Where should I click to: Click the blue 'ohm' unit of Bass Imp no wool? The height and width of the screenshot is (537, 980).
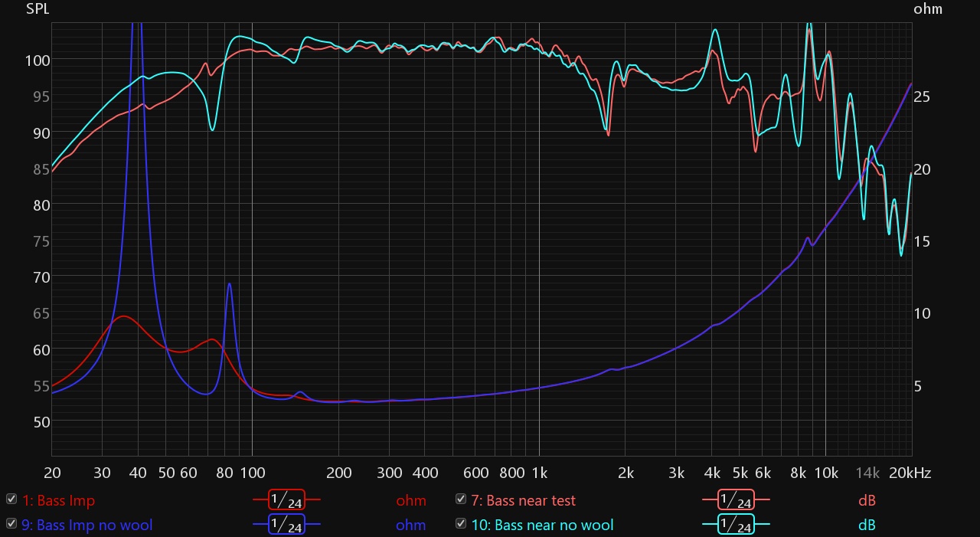coord(411,525)
